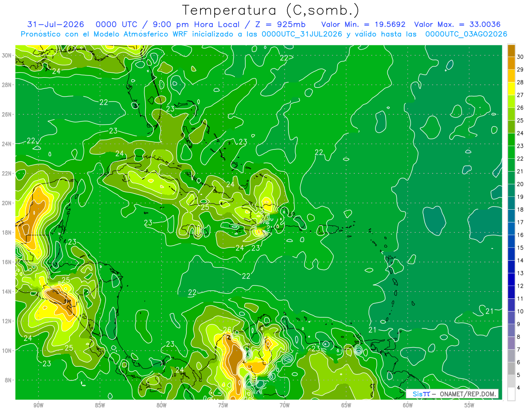Click color scale label 30

(520, 57)
